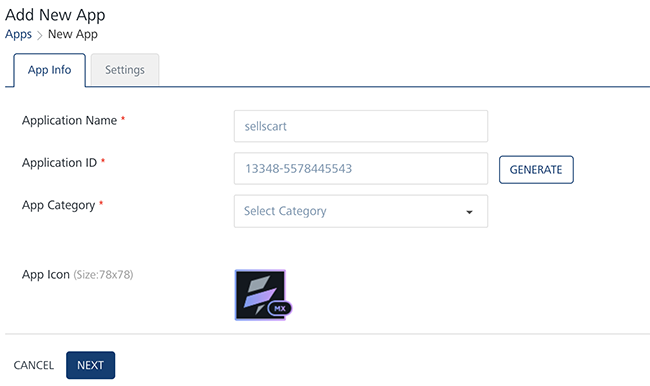Click the breadcrumb chevron separator
Screen dimensions: 650x386
click(40, 35)
